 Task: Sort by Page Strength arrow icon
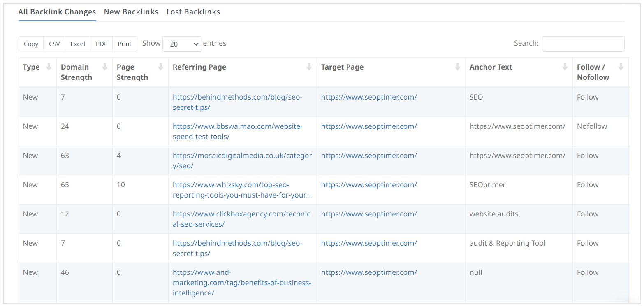[161, 67]
